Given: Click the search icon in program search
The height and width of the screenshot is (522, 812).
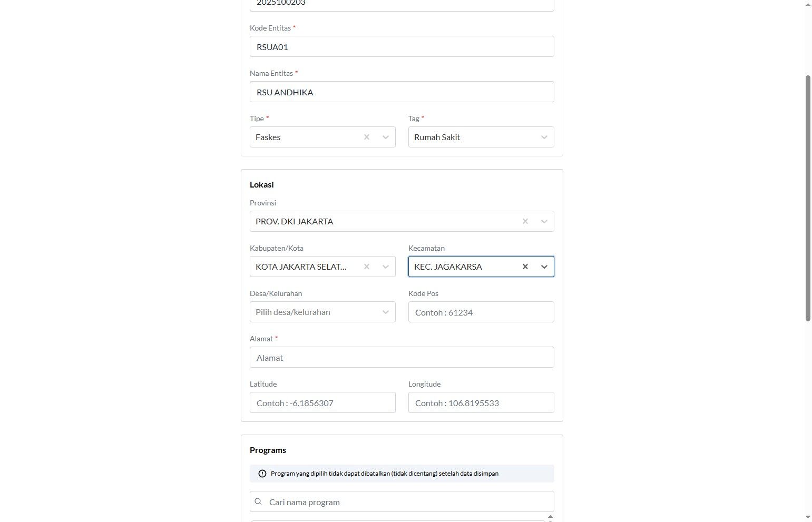Looking at the screenshot, I should (258, 501).
